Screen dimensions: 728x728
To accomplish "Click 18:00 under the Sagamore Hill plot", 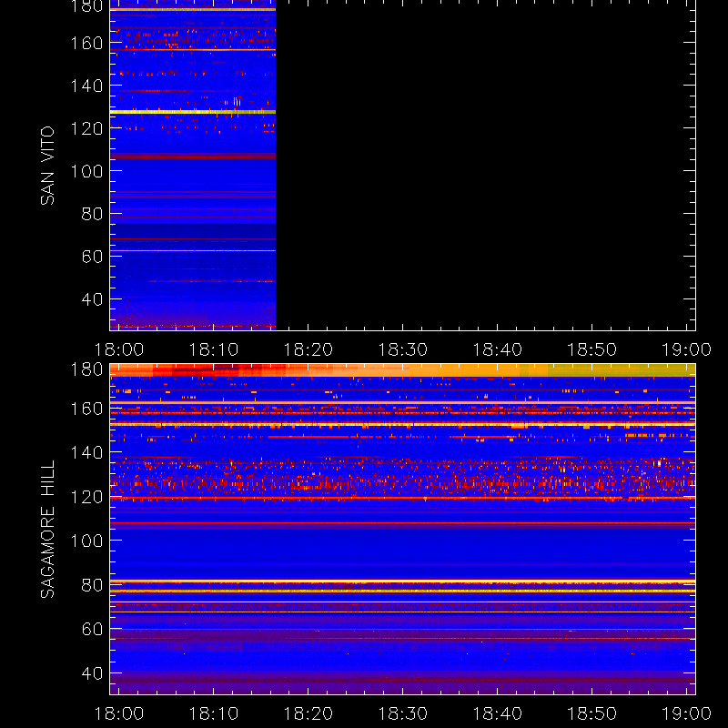I will click(x=119, y=713).
